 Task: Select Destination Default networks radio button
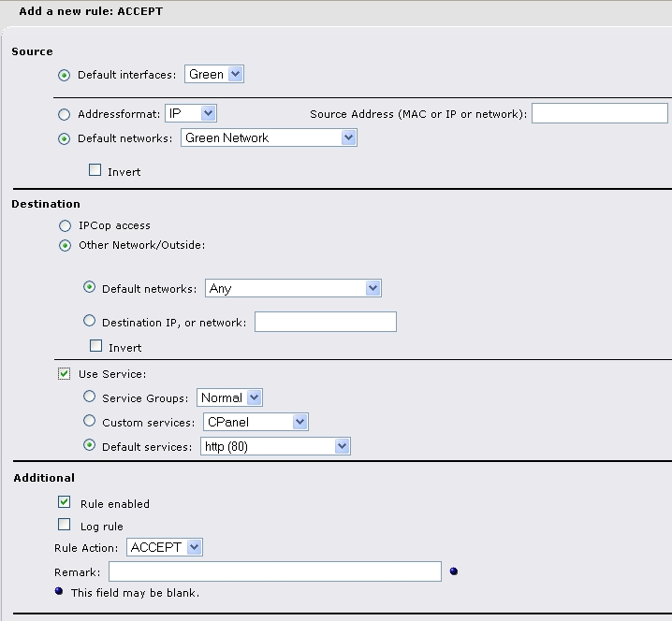pyautogui.click(x=89, y=287)
